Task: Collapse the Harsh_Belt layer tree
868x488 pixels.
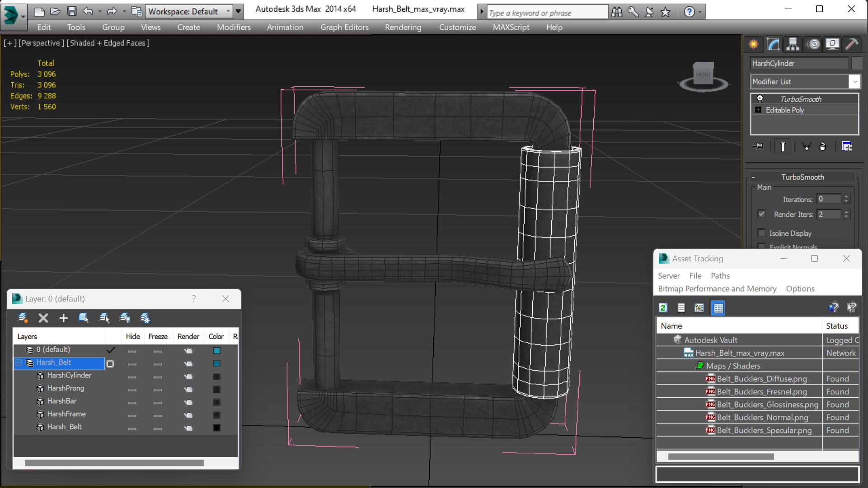Action: tap(19, 363)
